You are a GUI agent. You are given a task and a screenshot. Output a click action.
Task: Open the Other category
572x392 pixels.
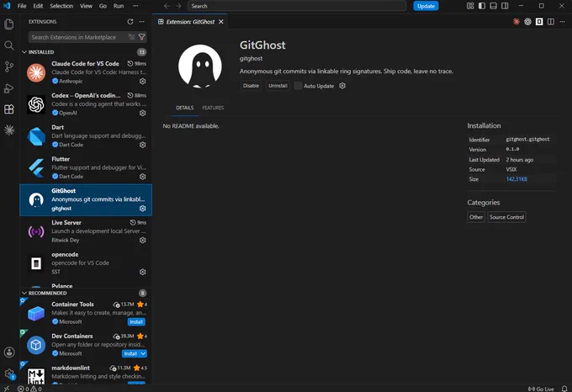click(476, 217)
